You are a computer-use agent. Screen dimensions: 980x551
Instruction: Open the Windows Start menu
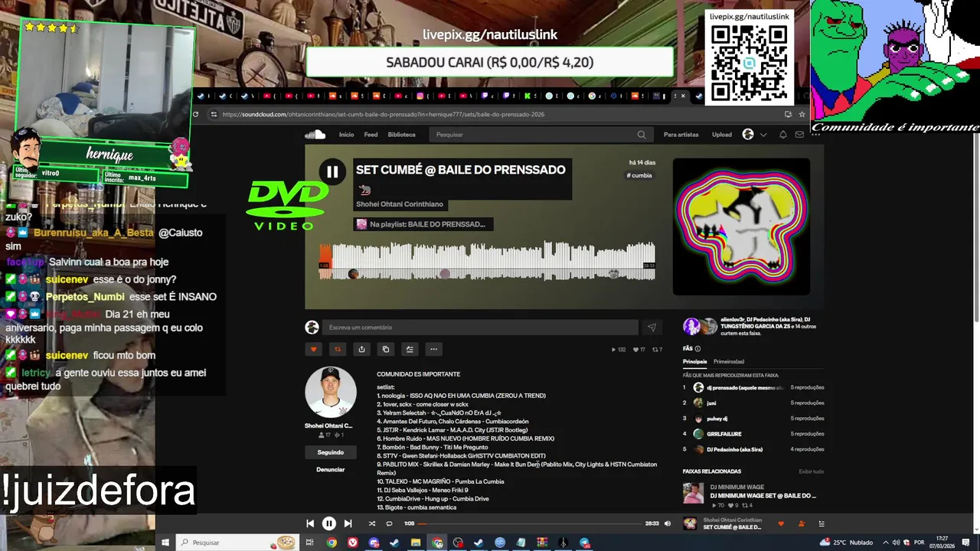point(165,543)
